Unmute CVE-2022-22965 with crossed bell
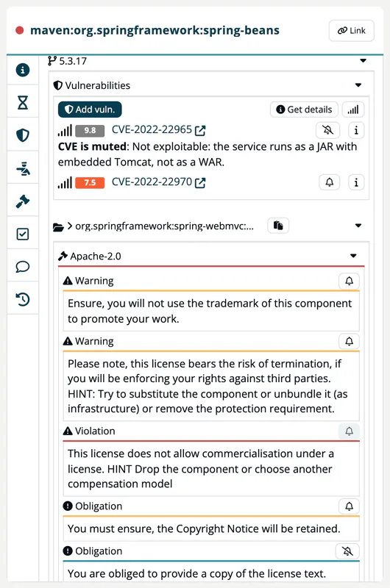This screenshot has height=588, width=390. (327, 130)
